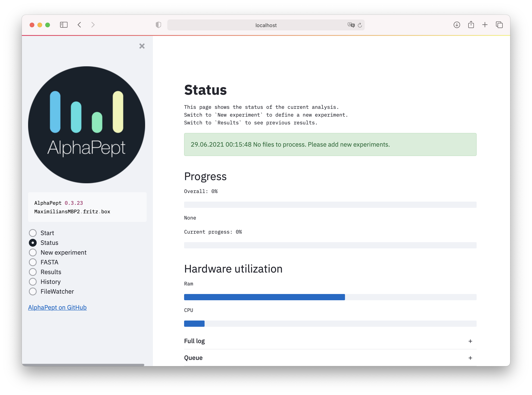
Task: Click the translate page icon
Action: [x=351, y=25]
